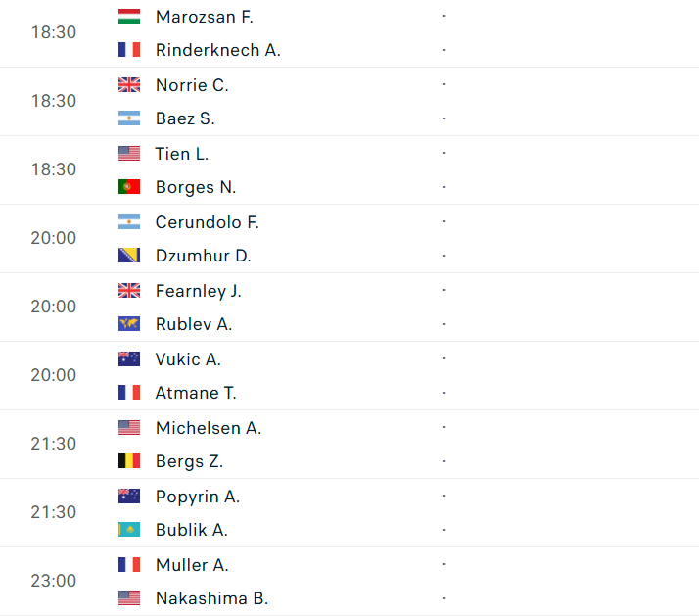Open player Tien L.

(x=181, y=154)
